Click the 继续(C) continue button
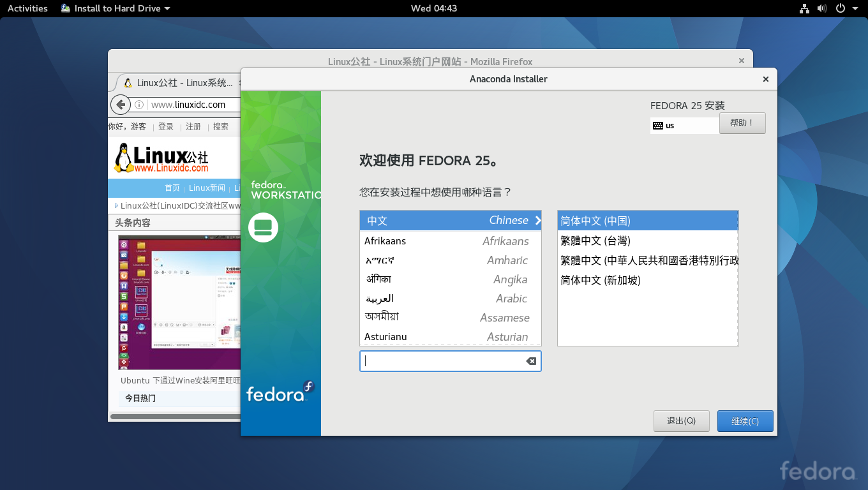 click(745, 421)
